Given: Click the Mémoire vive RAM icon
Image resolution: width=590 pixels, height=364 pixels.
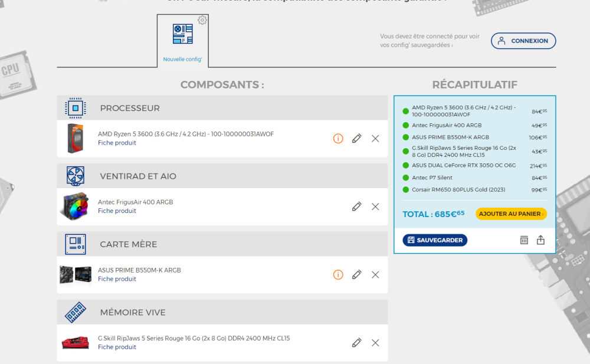Looking at the screenshot, I should click(x=76, y=312).
